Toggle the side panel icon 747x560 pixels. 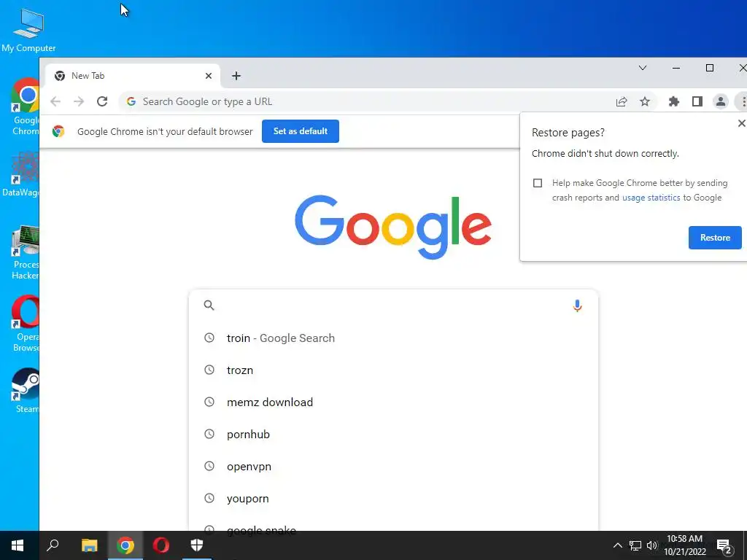pyautogui.click(x=697, y=101)
